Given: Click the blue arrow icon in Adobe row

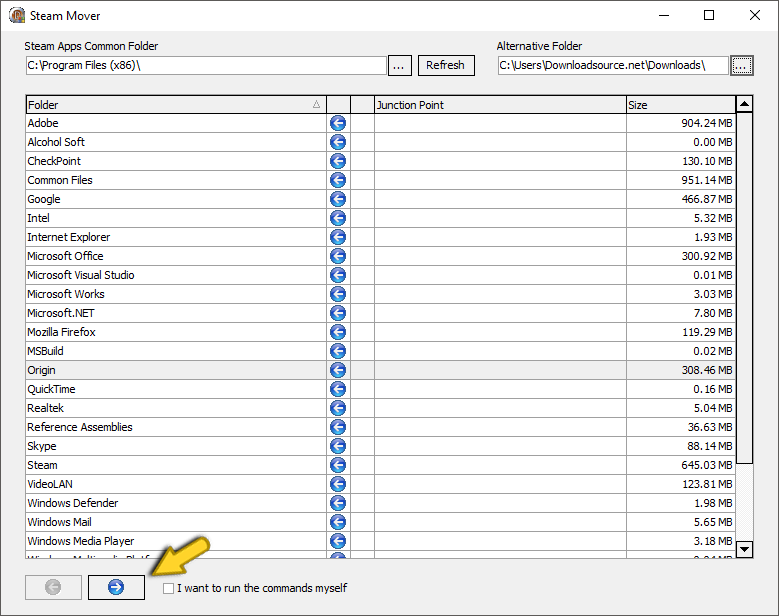Looking at the screenshot, I should click(338, 123).
